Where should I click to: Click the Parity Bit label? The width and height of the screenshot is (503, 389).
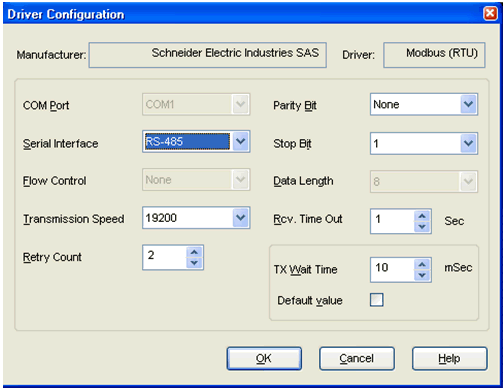pyautogui.click(x=295, y=106)
